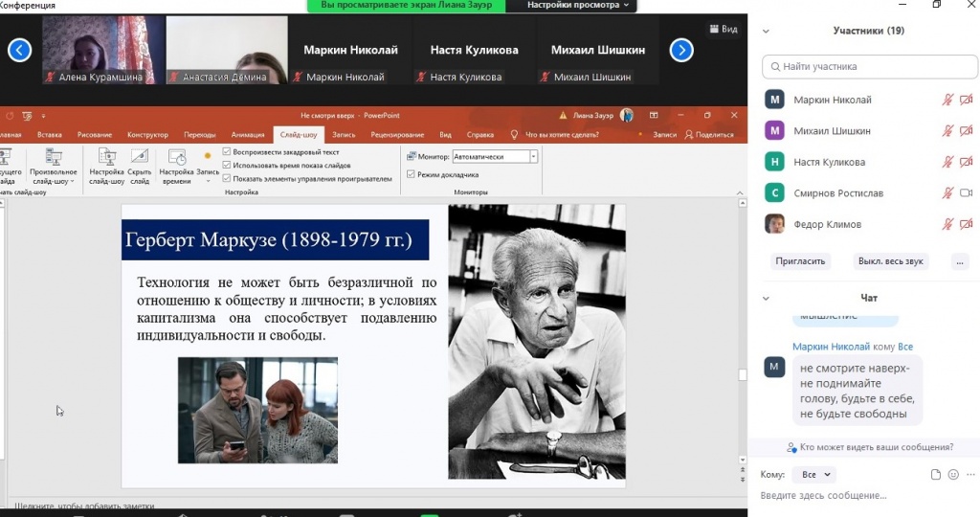Click the Пригласить button
The image size is (980, 517).
coord(800,261)
